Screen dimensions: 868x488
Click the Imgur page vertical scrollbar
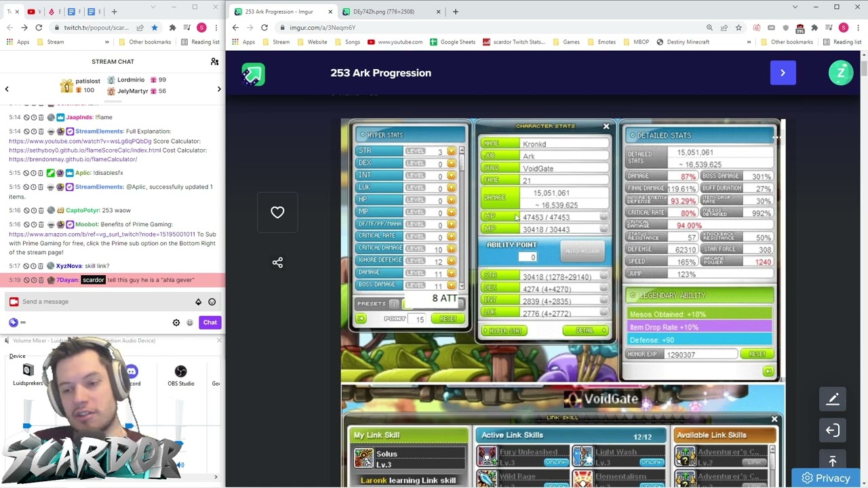click(864, 68)
